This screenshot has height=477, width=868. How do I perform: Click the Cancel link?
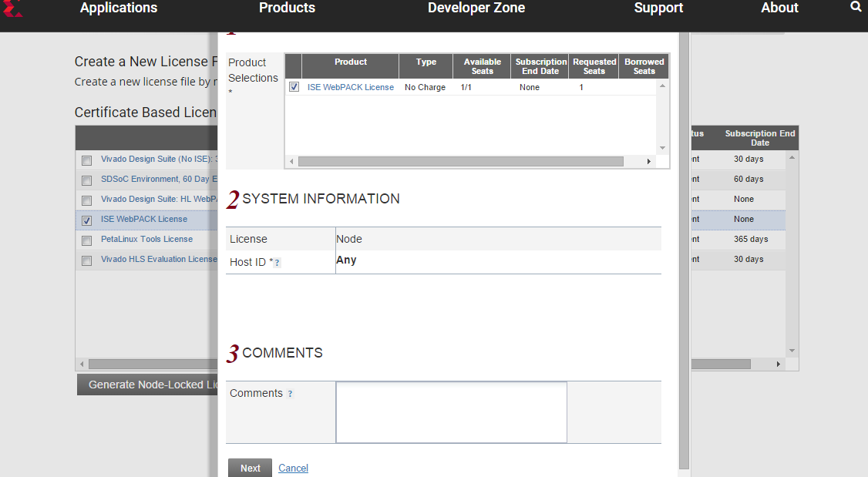click(x=293, y=469)
